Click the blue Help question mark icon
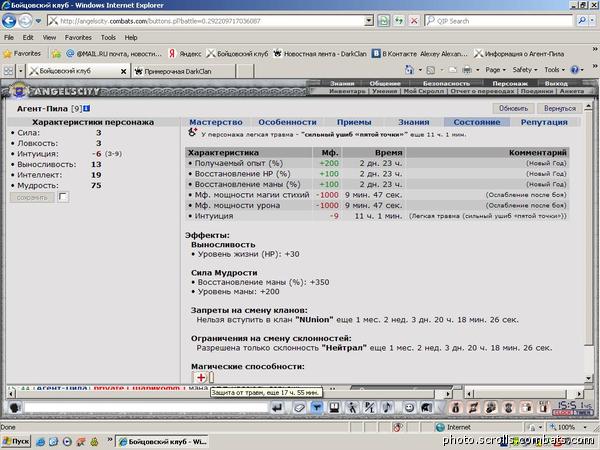The height and width of the screenshot is (450, 600). [x=574, y=70]
